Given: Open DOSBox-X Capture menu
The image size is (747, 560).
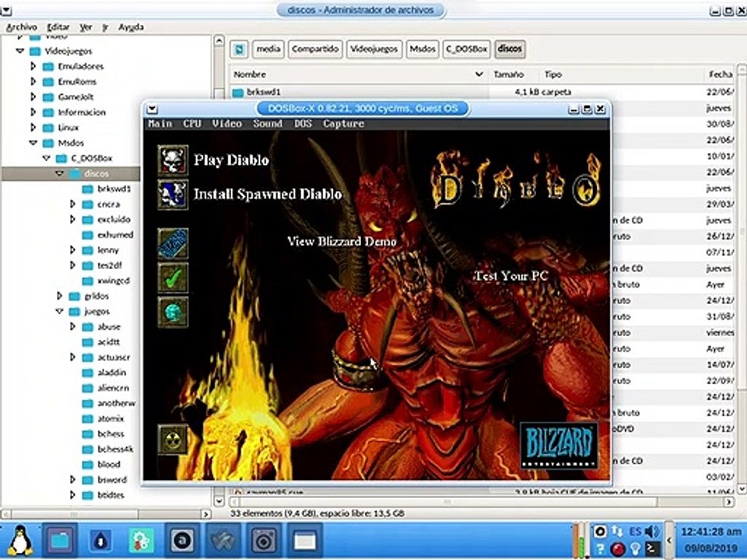Looking at the screenshot, I should click(343, 124).
